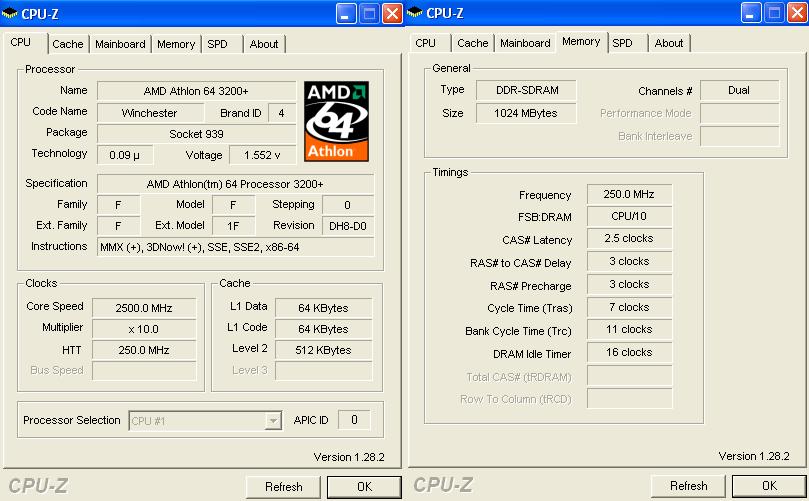Click the memory Type value DDR-SDRAM
This screenshot has width=809, height=501.
[x=526, y=90]
